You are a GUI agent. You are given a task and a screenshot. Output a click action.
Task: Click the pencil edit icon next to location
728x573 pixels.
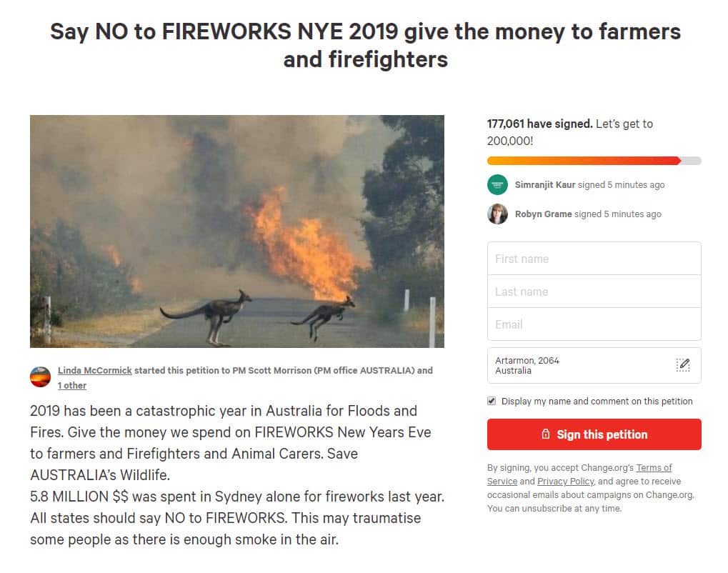[684, 364]
